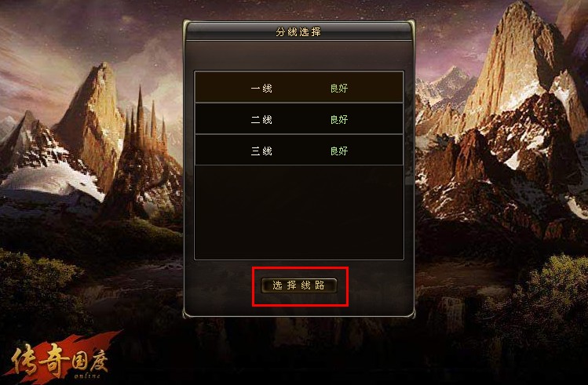Screen dimensions: 588x385
Task: Click the 选择线路 confirm button
Action: [299, 285]
